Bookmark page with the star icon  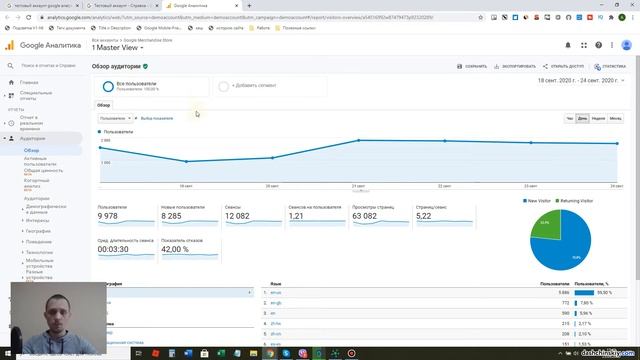(x=480, y=18)
